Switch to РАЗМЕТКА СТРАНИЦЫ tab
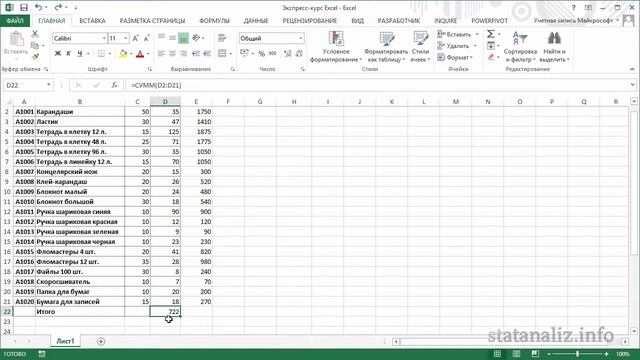Image resolution: width=640 pixels, height=360 pixels. point(152,20)
